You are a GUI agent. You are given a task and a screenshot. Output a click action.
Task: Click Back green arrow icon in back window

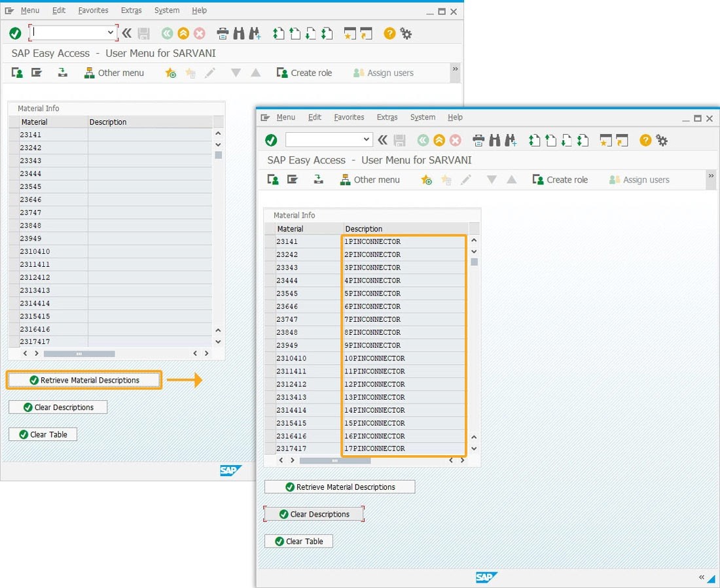(167, 33)
